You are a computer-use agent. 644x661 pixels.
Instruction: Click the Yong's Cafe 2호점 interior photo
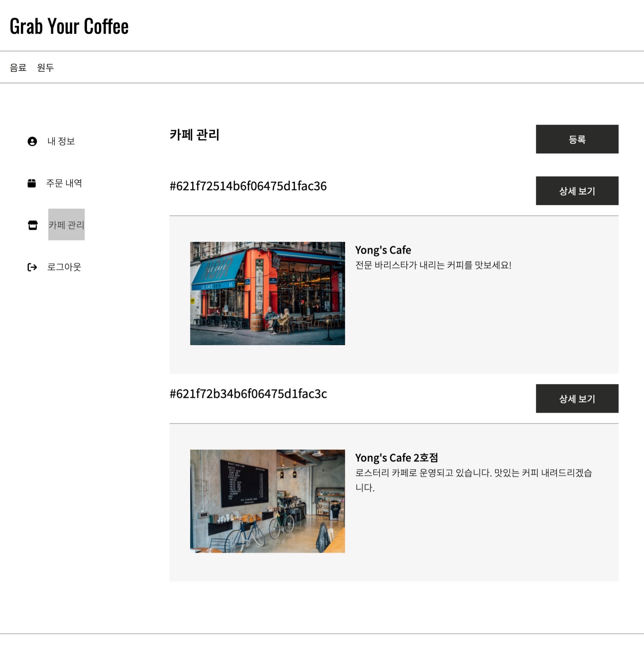click(267, 501)
